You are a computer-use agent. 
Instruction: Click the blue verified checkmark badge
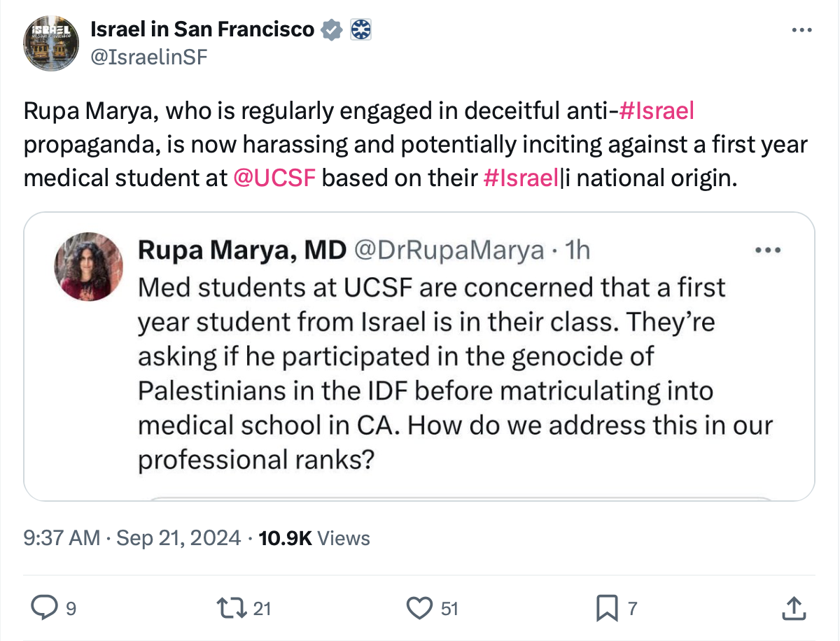[x=330, y=29]
